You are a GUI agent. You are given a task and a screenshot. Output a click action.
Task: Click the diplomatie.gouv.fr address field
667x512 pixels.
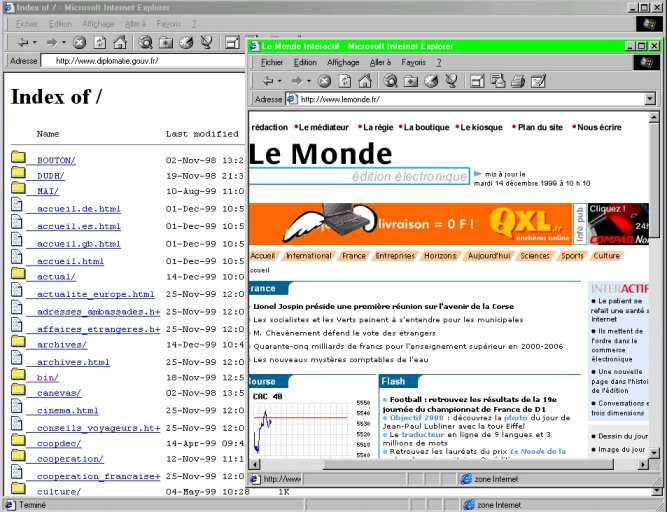(x=143, y=61)
